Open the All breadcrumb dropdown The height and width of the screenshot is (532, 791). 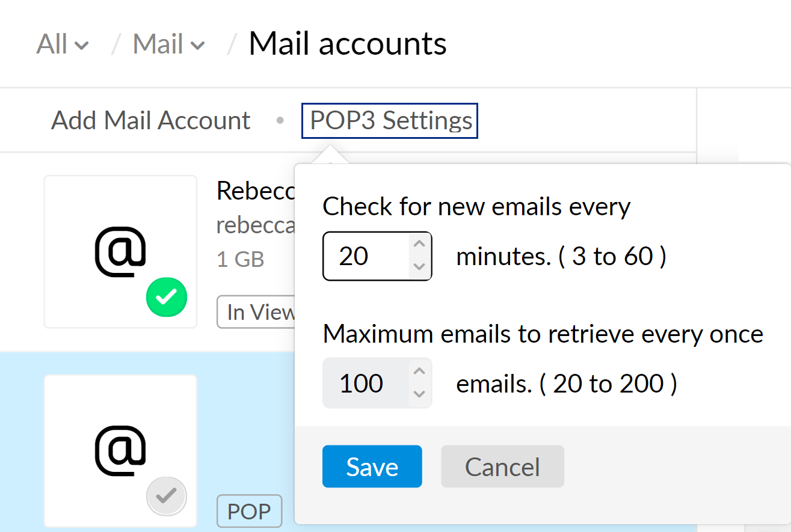tap(62, 42)
